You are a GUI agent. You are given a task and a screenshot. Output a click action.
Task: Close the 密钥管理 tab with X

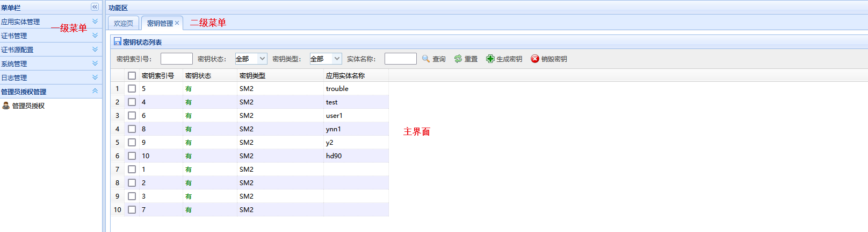click(177, 23)
